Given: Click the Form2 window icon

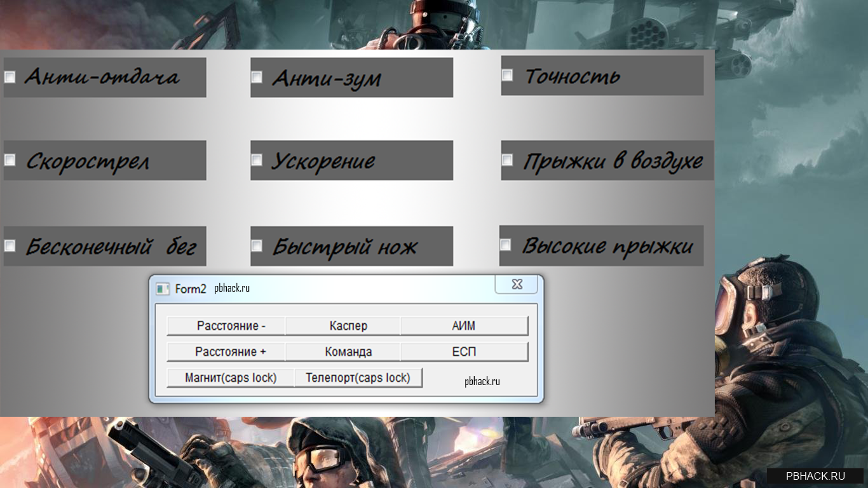Looking at the screenshot, I should 163,288.
